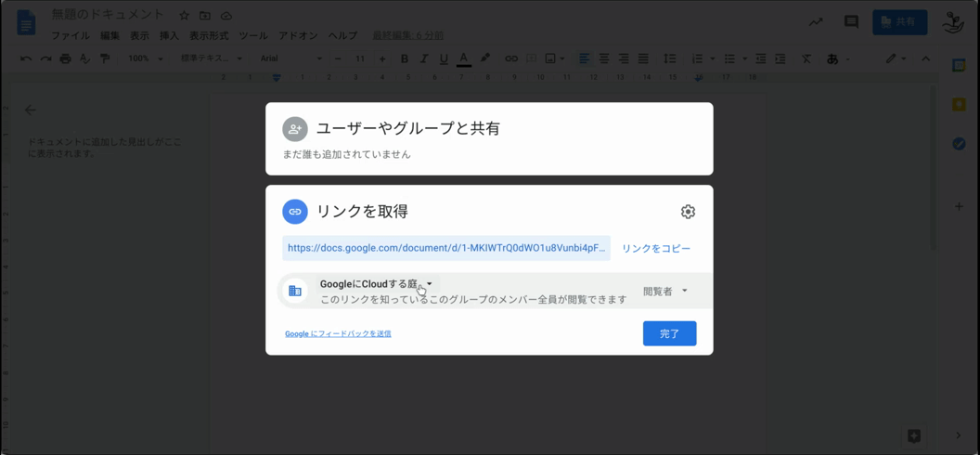Click the increase indent icon
980x455 pixels.
[x=780, y=58]
